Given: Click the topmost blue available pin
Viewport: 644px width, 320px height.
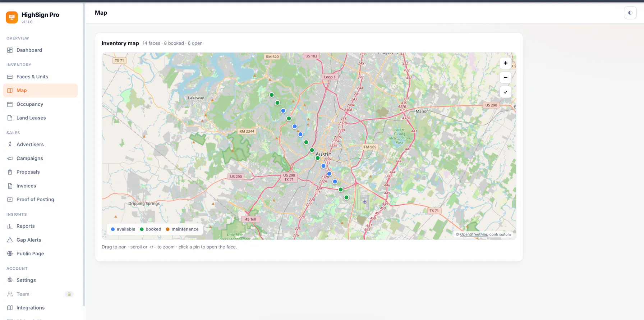Looking at the screenshot, I should coord(283,111).
